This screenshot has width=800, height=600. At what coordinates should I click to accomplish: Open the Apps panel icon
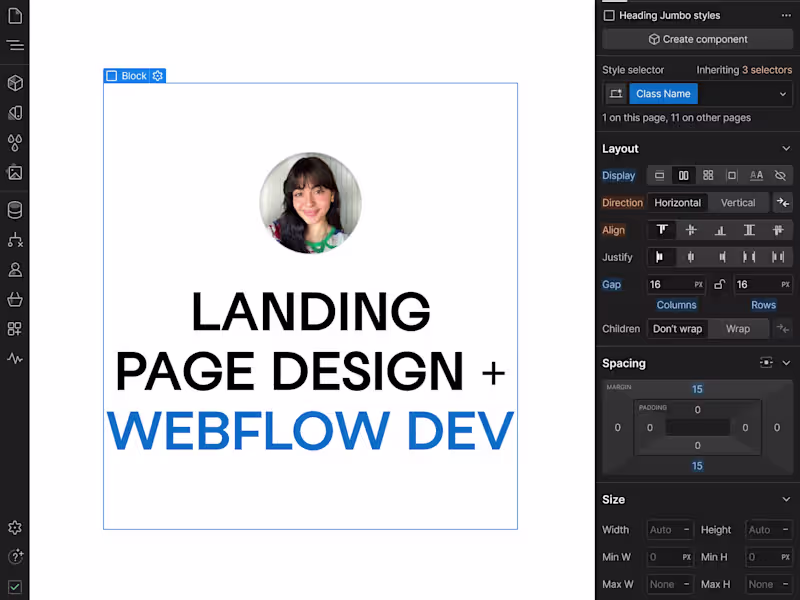click(14, 328)
